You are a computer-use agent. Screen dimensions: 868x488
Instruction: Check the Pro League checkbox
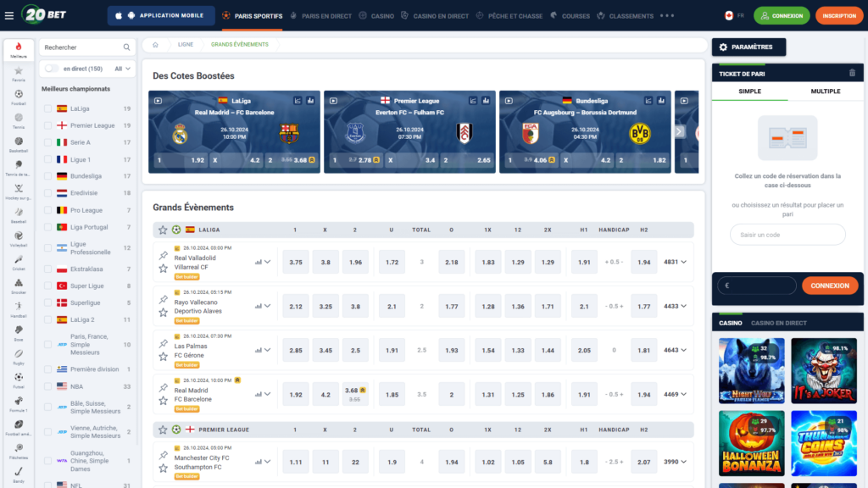point(48,210)
